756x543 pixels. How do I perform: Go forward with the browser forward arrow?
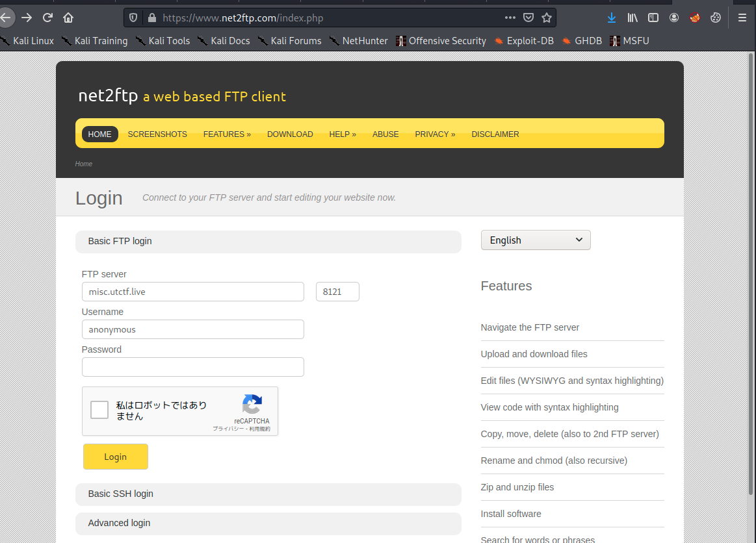click(27, 18)
